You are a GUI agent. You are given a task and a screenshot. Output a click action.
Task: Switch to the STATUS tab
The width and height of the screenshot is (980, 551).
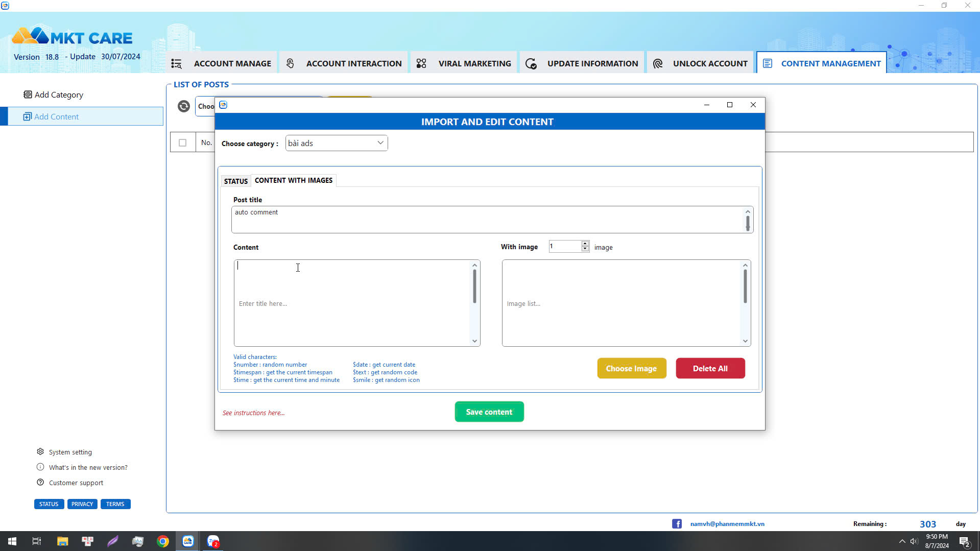pyautogui.click(x=236, y=181)
